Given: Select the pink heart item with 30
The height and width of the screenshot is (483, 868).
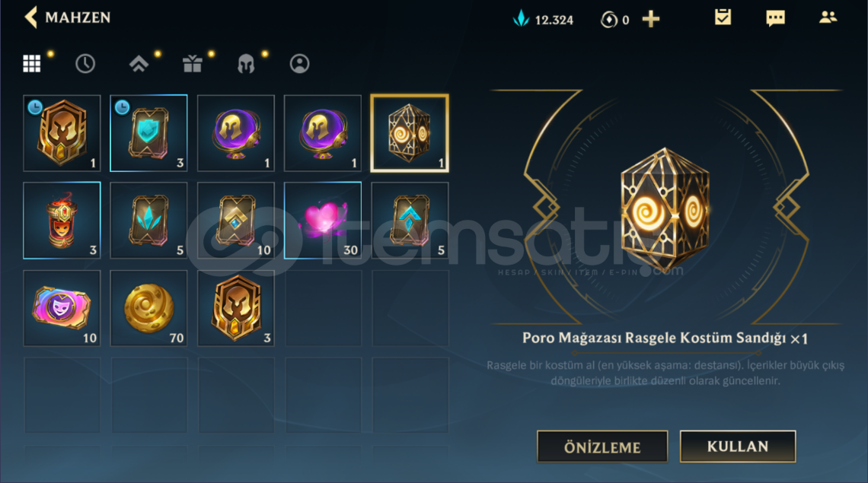Looking at the screenshot, I should [323, 220].
